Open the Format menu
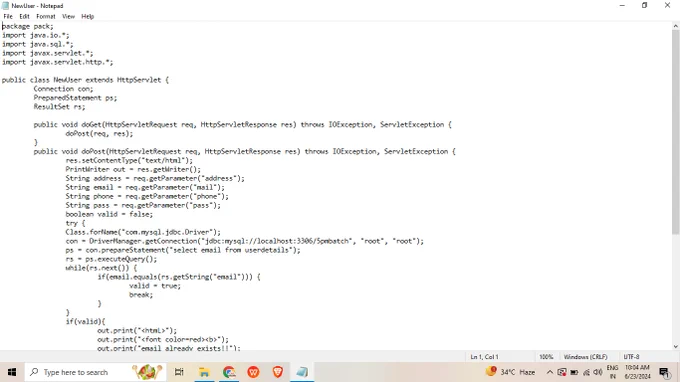 (46, 16)
